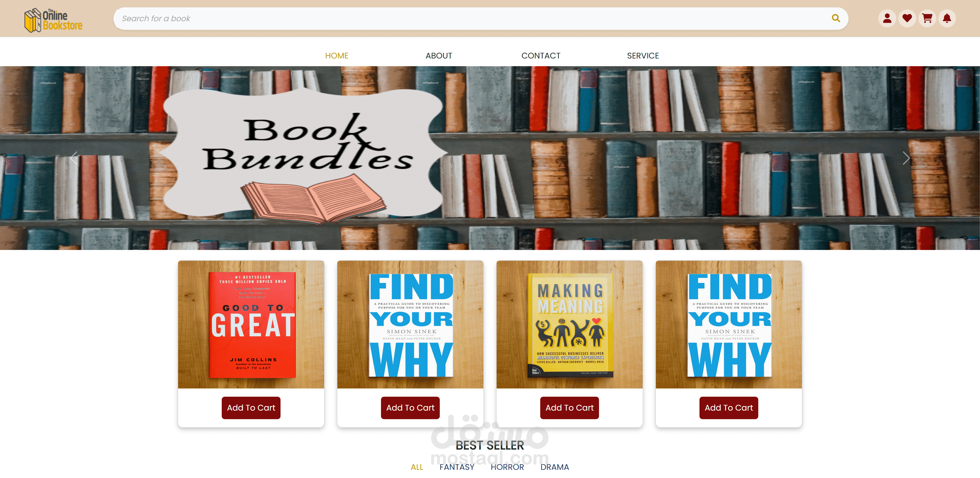Open the HOME navigation item
980x478 pixels.
[337, 56]
